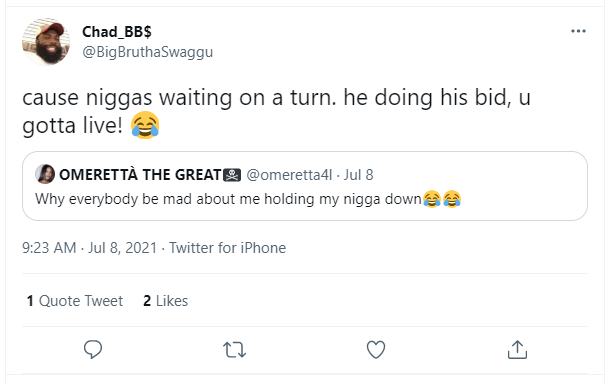Open Chad_BB$ display name link
Image resolution: width=611 pixels, height=384 pixels.
pos(117,32)
